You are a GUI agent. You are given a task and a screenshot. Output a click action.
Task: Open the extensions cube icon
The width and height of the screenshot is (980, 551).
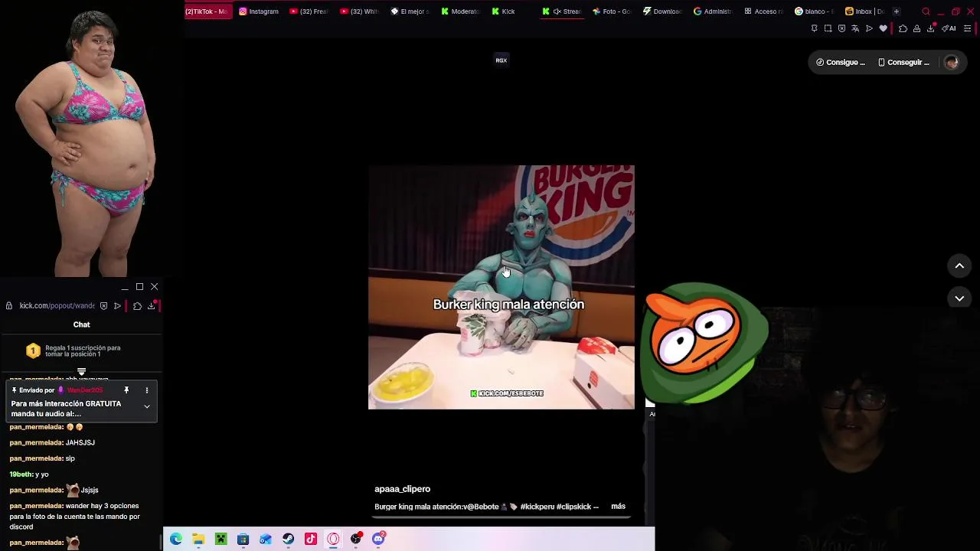tap(903, 28)
